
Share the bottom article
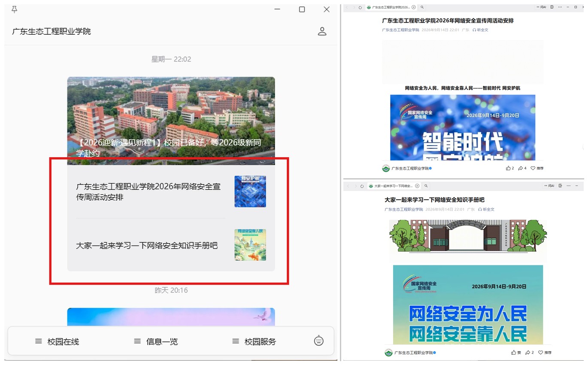click(x=530, y=353)
